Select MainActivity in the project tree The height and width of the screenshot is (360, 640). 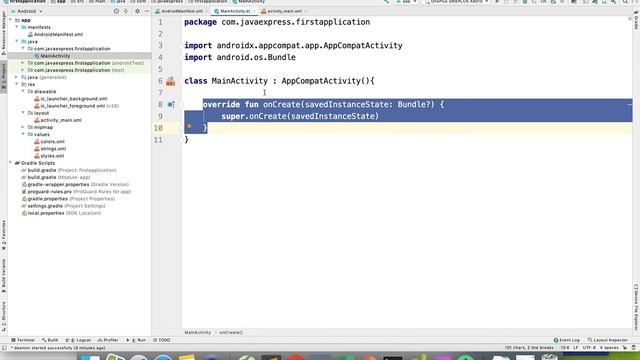click(52, 56)
